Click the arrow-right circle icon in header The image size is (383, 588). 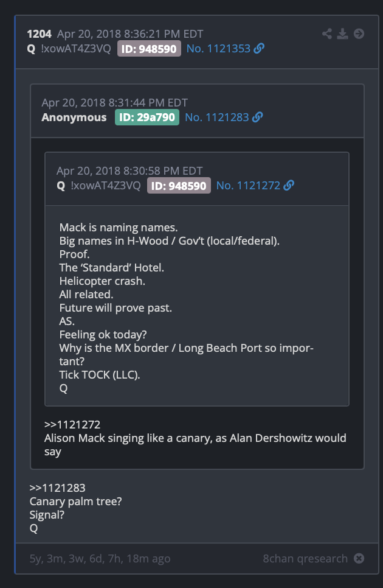pos(359,33)
